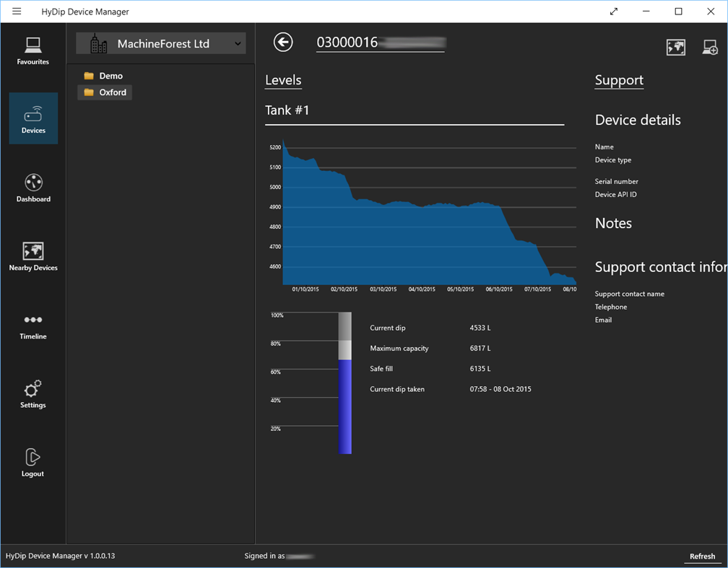Expand the MachineForest Ltd company dropdown

coord(160,43)
